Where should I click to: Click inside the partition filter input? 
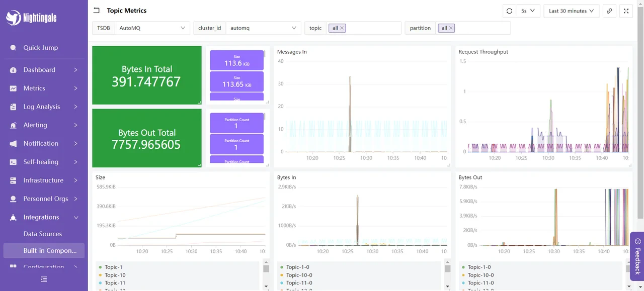(x=478, y=28)
